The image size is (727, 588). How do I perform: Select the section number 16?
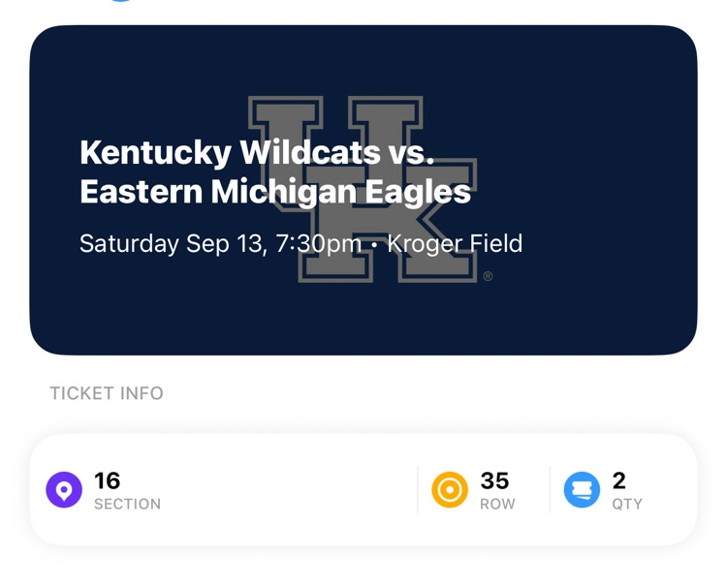(x=107, y=480)
